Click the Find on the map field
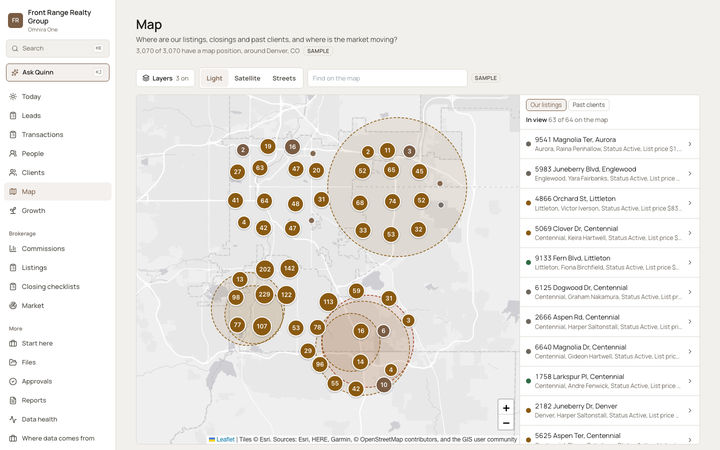This screenshot has height=450, width=720. click(387, 78)
